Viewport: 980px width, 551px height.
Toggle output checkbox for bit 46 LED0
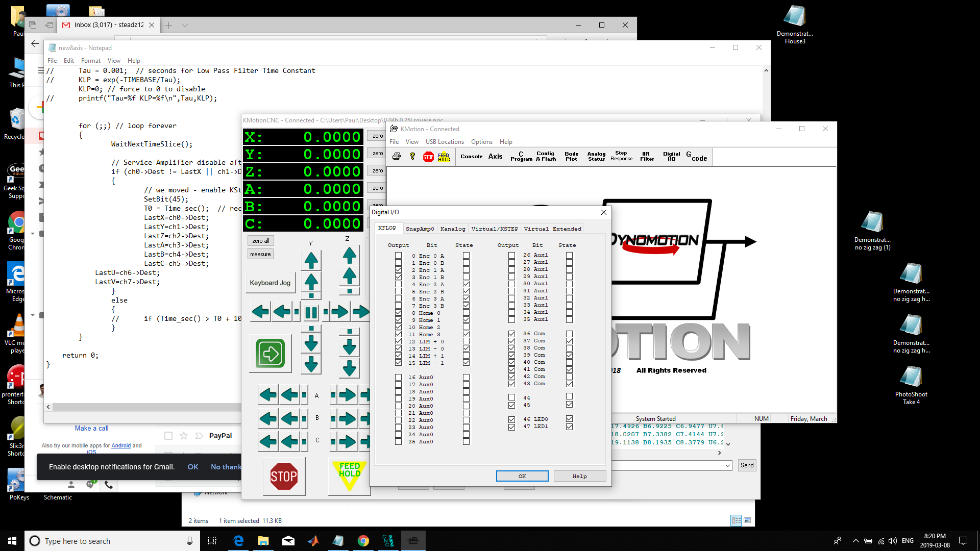pyautogui.click(x=511, y=419)
